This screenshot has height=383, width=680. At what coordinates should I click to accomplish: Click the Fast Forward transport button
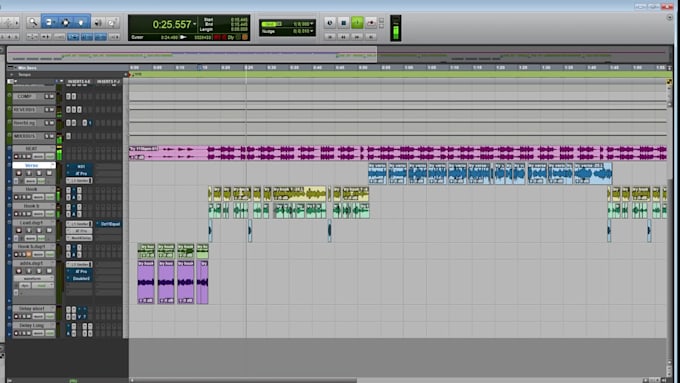[357, 37]
